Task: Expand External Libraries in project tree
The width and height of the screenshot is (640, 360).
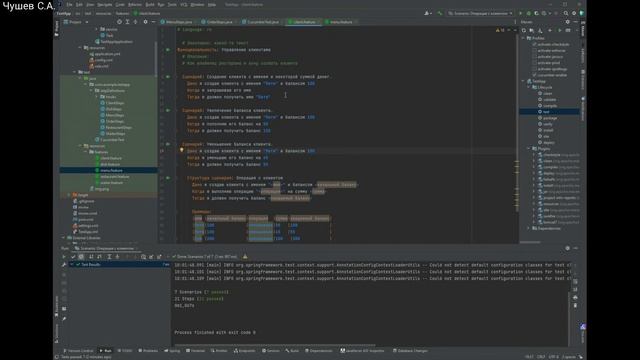Action: point(63,238)
